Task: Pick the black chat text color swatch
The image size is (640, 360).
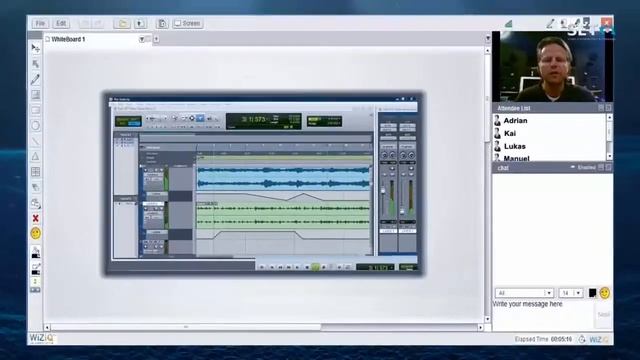Action: 592,293
